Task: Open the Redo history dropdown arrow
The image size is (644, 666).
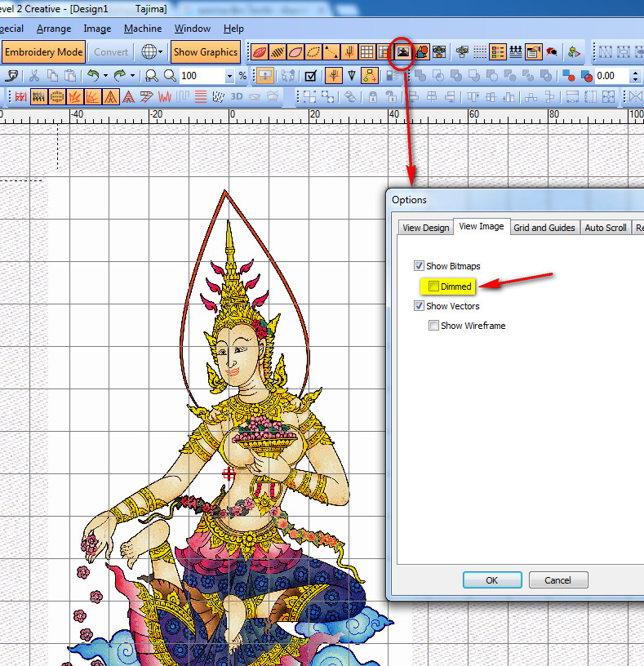Action: pyautogui.click(x=132, y=76)
